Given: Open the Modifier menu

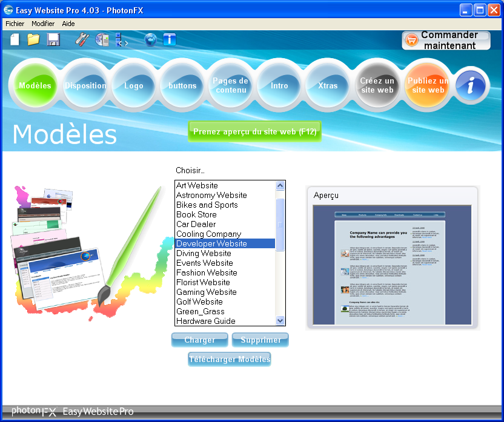Looking at the screenshot, I should pyautogui.click(x=43, y=24).
